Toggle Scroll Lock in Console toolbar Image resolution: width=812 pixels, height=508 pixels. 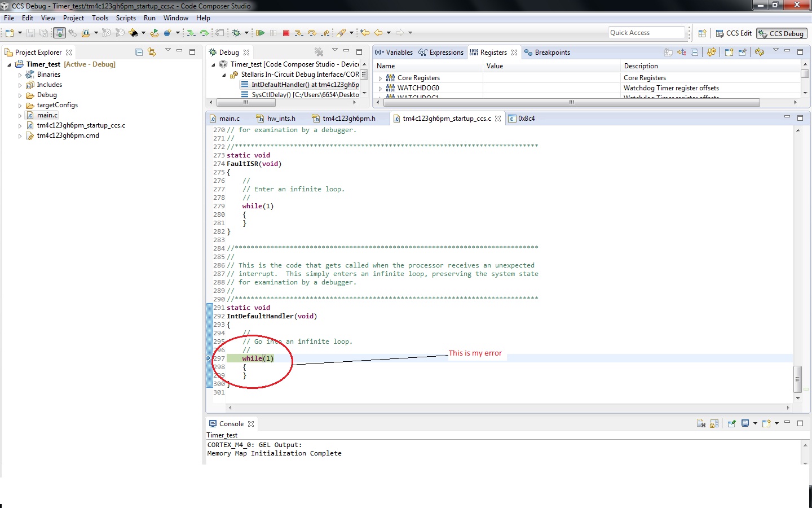pos(714,423)
